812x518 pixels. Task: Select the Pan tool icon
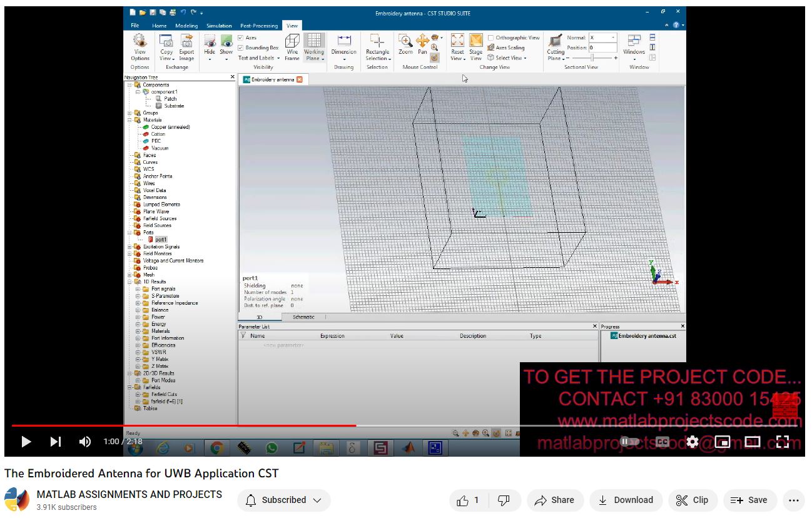pos(422,41)
